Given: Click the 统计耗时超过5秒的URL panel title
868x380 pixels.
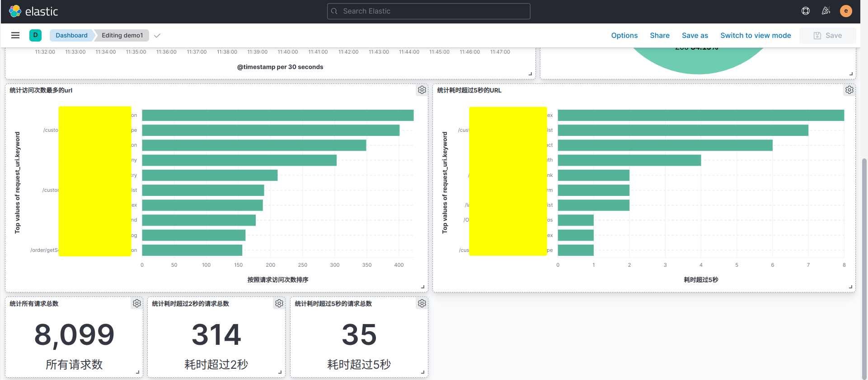Looking at the screenshot, I should [469, 90].
